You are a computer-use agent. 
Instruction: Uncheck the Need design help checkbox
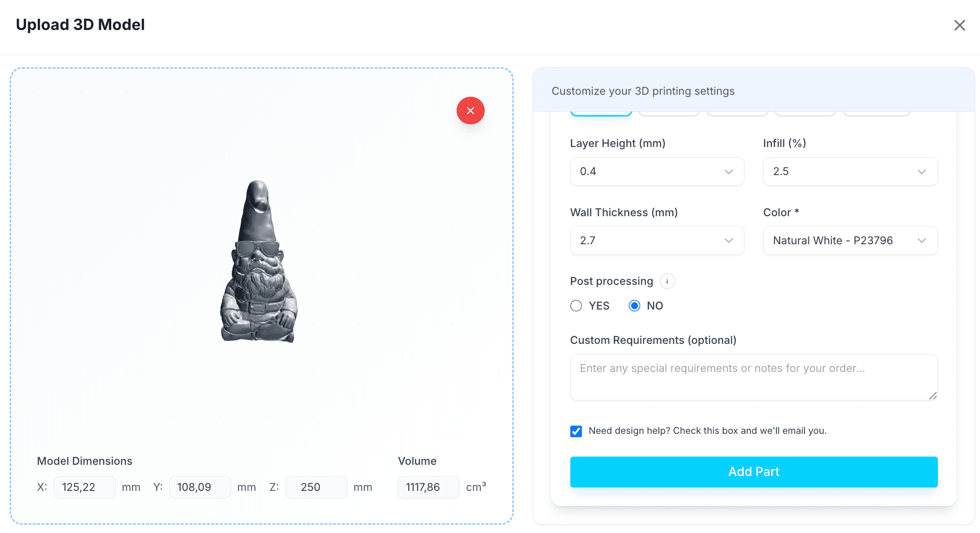[576, 431]
